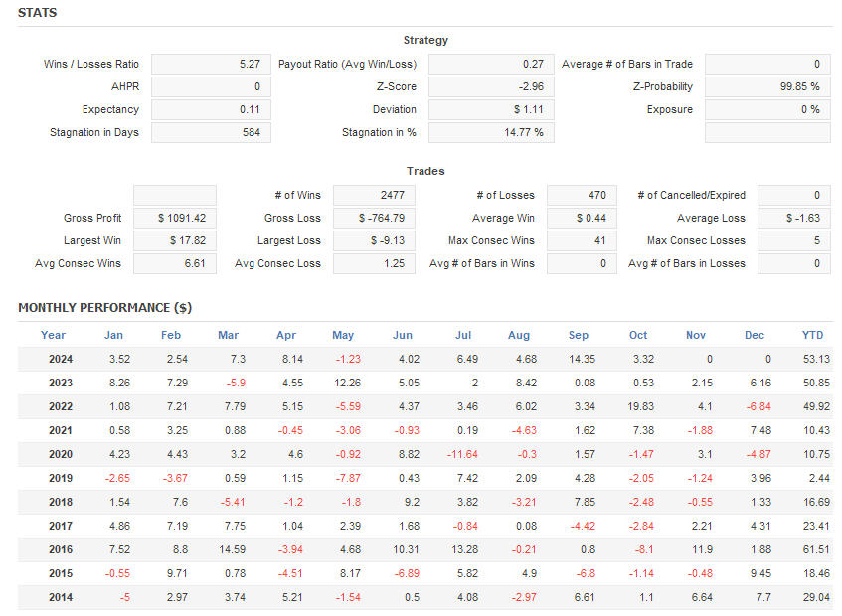Click the Jun column header
Viewport: 842px width, 616px height.
(x=403, y=336)
